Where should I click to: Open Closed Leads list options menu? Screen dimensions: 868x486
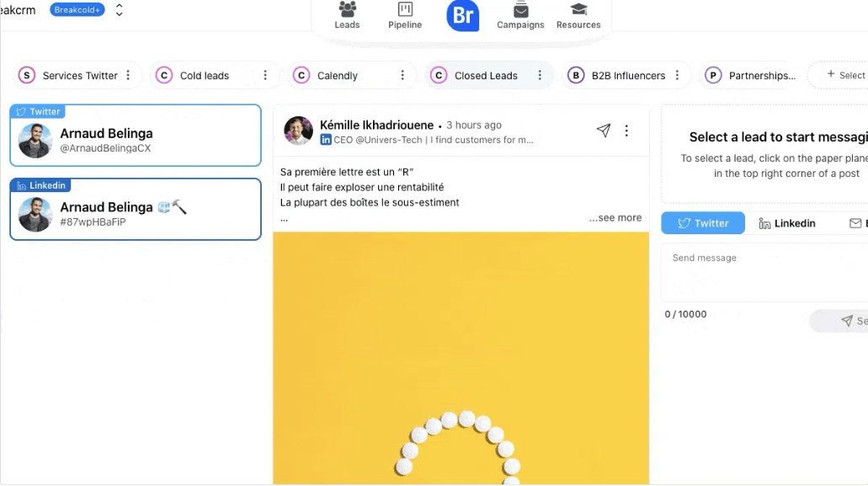pyautogui.click(x=540, y=76)
